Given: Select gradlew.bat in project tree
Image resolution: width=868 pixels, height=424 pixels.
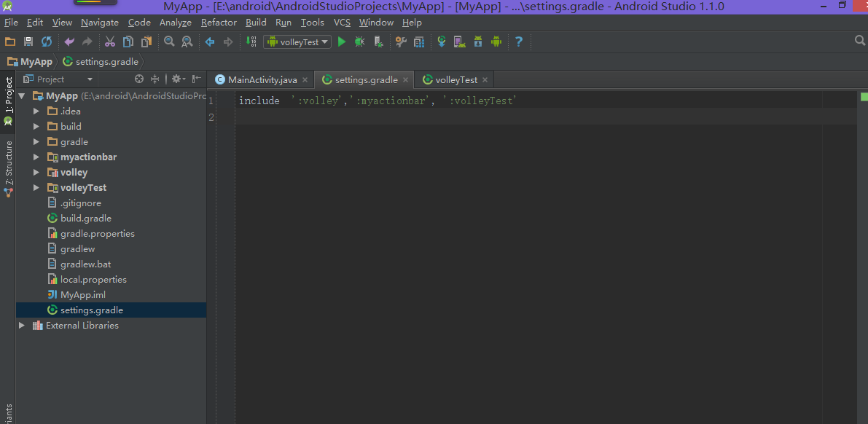Looking at the screenshot, I should [86, 264].
